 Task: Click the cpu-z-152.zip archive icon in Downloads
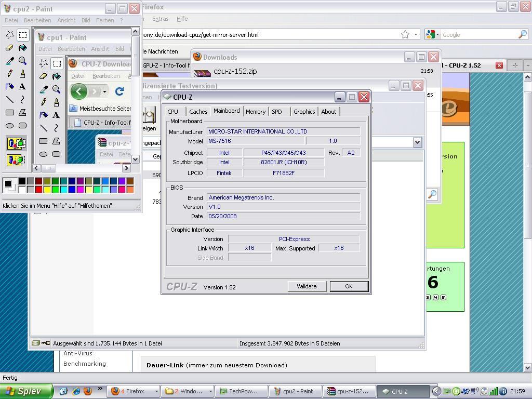point(203,72)
